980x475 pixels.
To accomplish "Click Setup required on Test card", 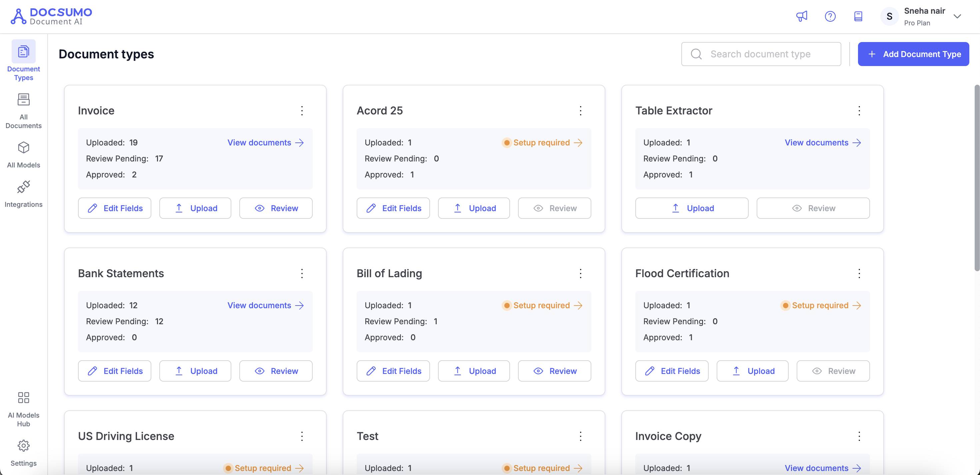I will 543,468.
